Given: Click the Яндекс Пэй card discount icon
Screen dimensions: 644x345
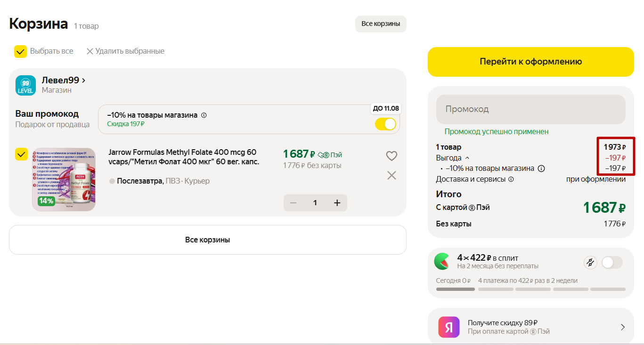Looking at the screenshot, I should (x=448, y=327).
